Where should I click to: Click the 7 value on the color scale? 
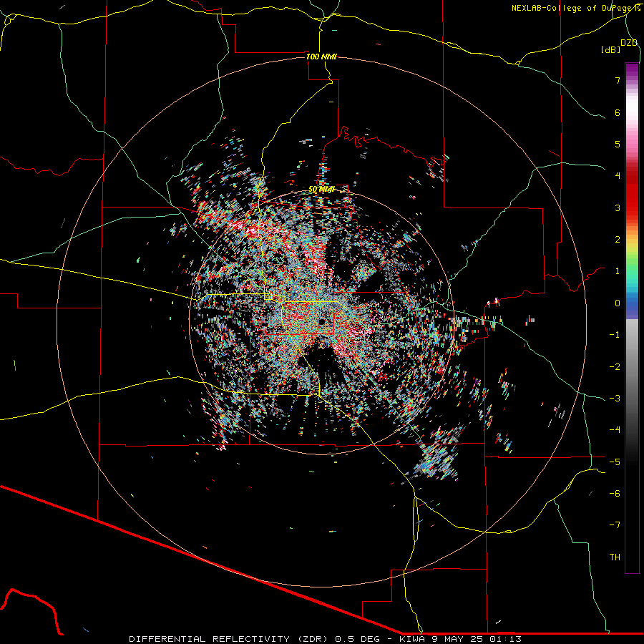click(x=618, y=80)
